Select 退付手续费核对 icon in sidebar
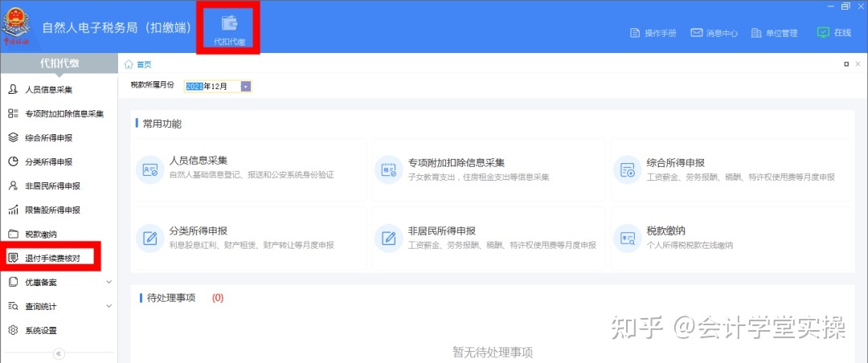This screenshot has width=868, height=363. pos(14,258)
